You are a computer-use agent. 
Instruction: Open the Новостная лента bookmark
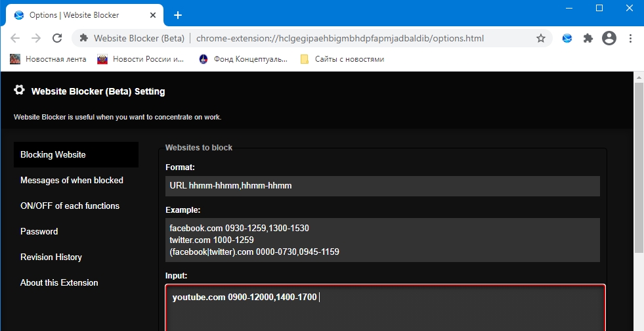click(x=49, y=59)
